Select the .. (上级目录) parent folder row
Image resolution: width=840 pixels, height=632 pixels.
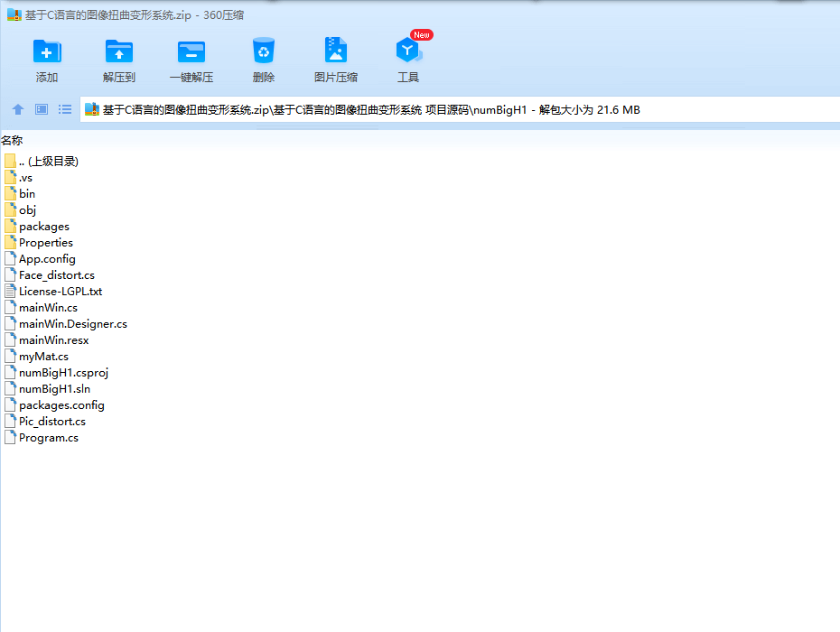[42, 162]
